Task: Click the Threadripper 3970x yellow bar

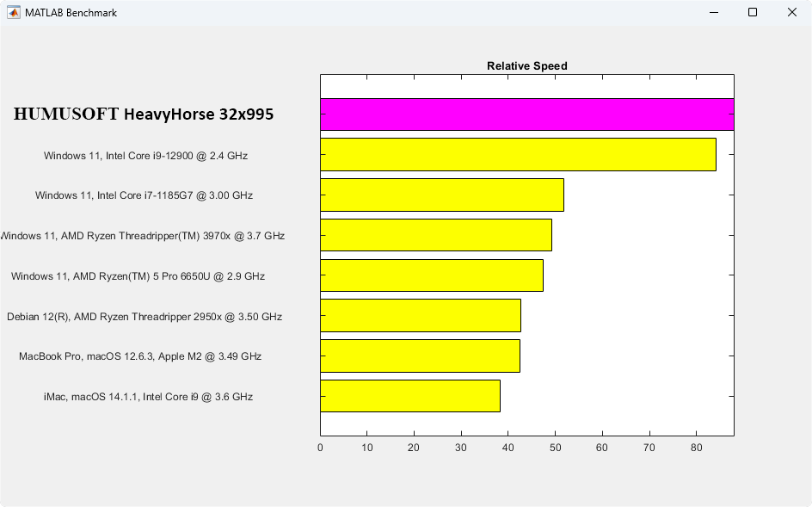Action: click(x=436, y=235)
